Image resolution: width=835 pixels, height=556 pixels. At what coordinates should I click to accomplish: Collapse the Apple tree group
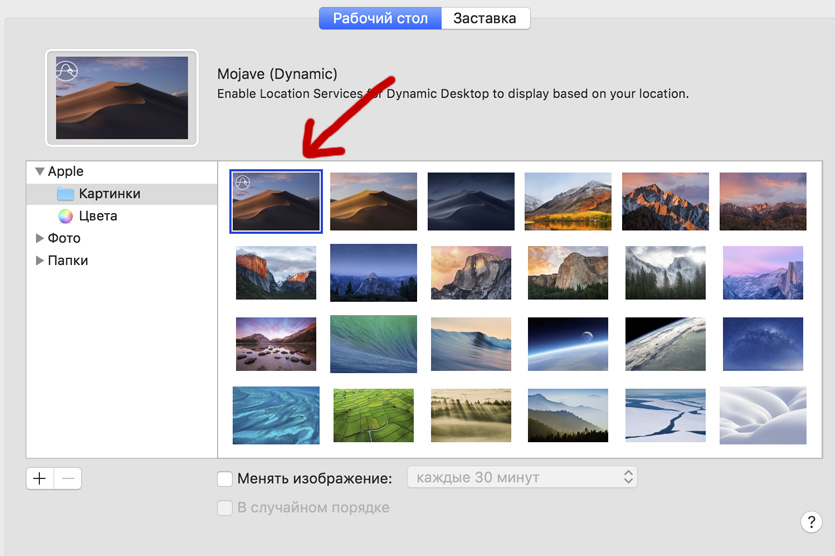pyautogui.click(x=39, y=171)
